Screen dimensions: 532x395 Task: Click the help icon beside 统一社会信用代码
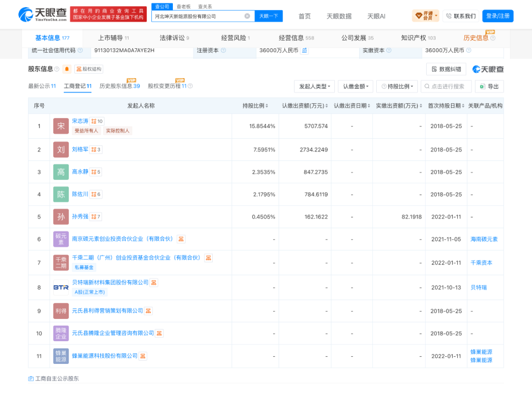[80, 50]
